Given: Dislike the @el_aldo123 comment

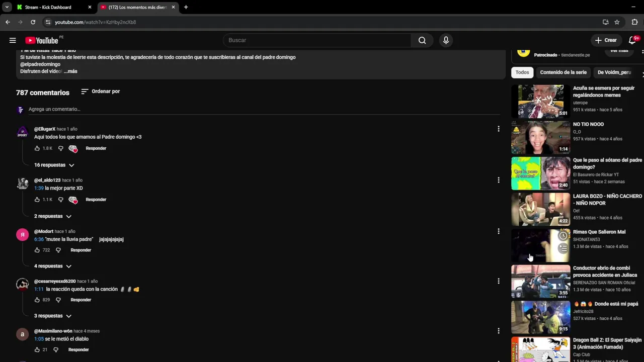Looking at the screenshot, I should [x=60, y=200].
